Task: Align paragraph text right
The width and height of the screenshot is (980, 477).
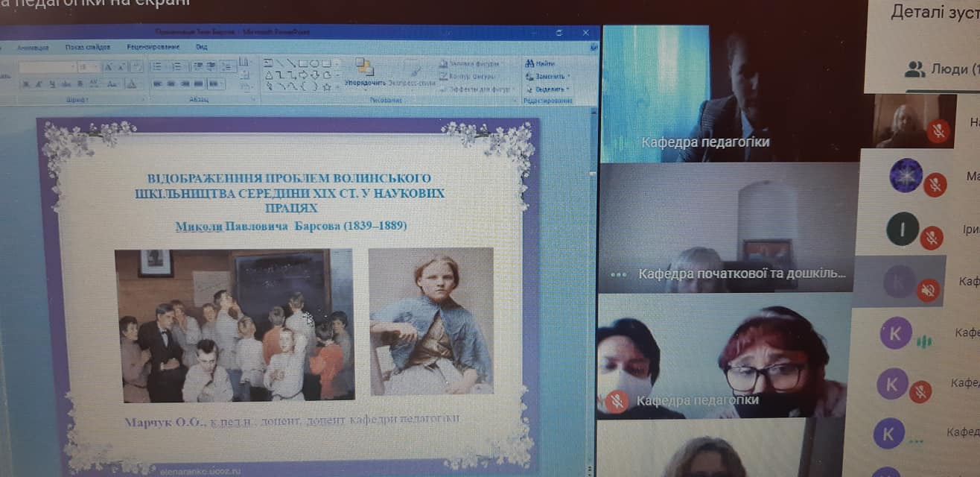Action: (185, 84)
